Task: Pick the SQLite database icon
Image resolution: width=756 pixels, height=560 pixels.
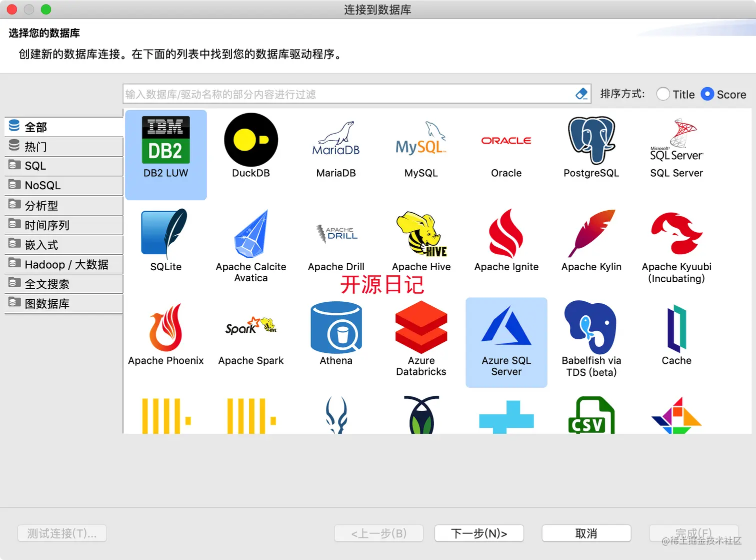Action: [166, 240]
